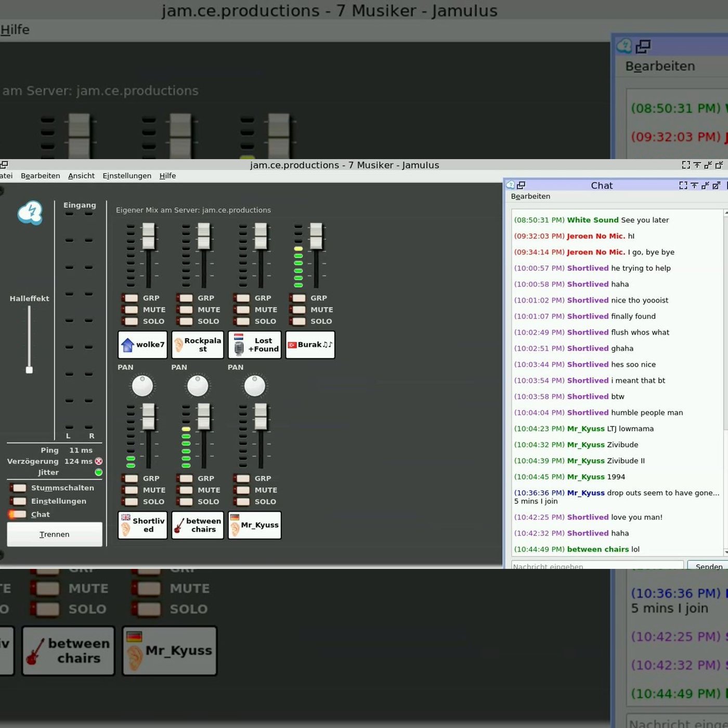The height and width of the screenshot is (728, 728).
Task: Click the between chairs 'lol' chat message
Action: coord(577,549)
